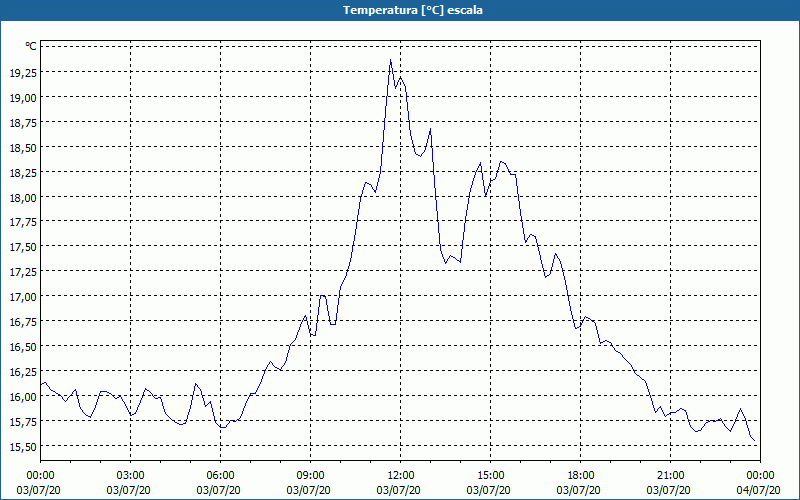
Task: Select the 03:00 x-axis time label
Action: (x=130, y=476)
